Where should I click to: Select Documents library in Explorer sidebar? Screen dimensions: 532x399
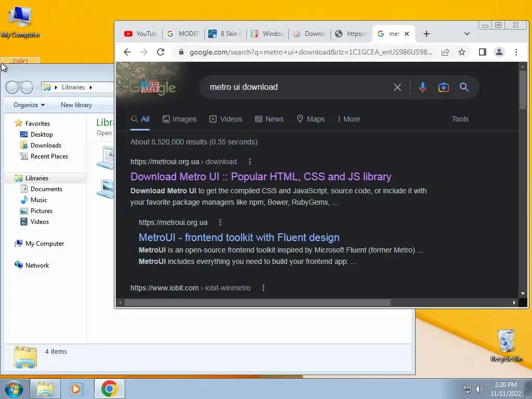point(46,189)
